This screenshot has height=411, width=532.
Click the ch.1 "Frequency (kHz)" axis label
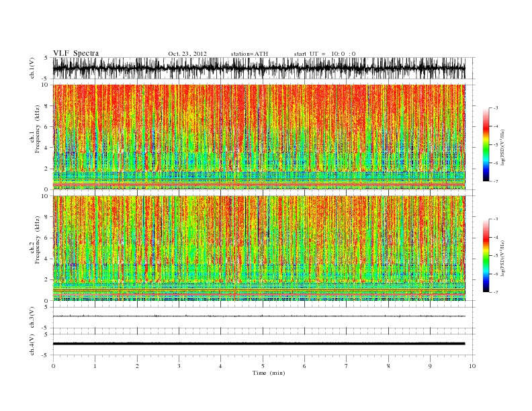coord(37,129)
